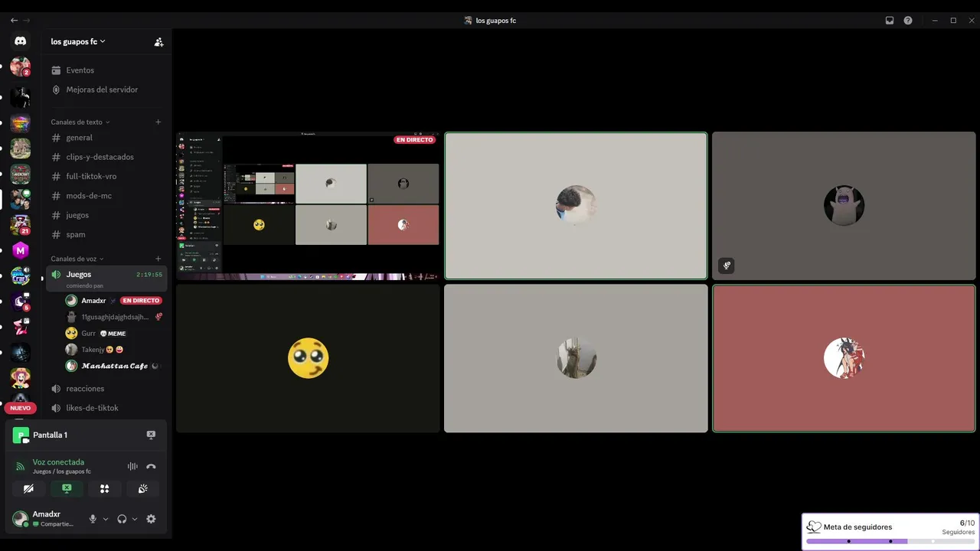Open the general text channel
Viewport: 980px width, 551px height.
106,138
